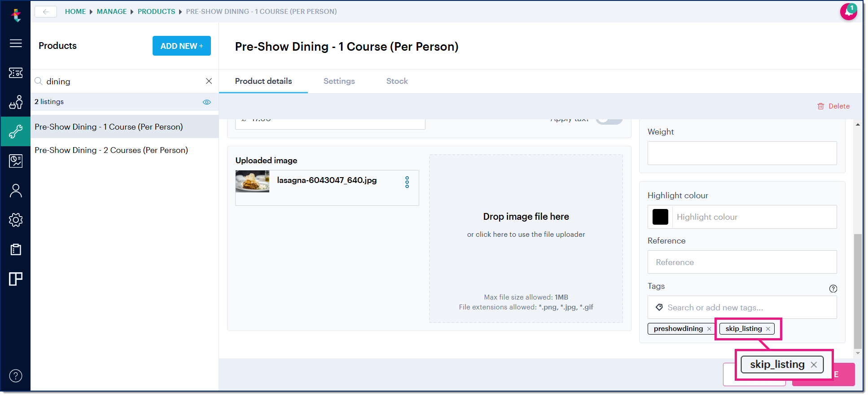Click the Search or add new tags field
Screen dimensions: 868x396
pyautogui.click(x=742, y=307)
